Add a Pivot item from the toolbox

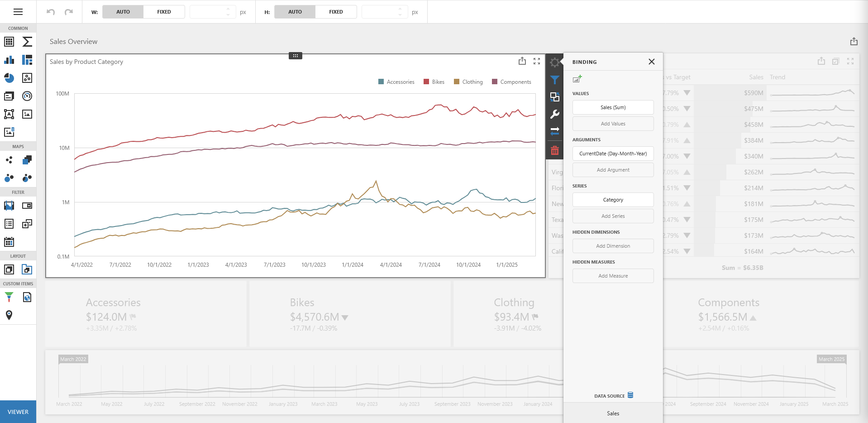tap(27, 42)
